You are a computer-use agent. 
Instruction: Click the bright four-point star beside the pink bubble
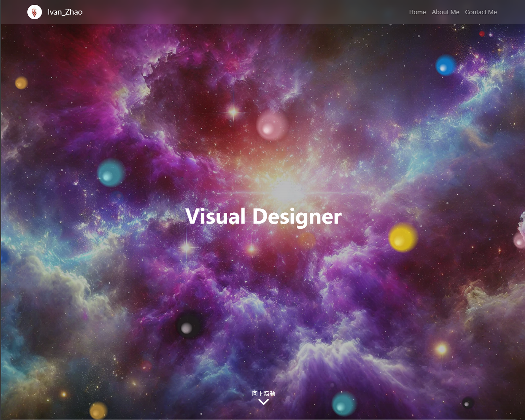(x=234, y=112)
